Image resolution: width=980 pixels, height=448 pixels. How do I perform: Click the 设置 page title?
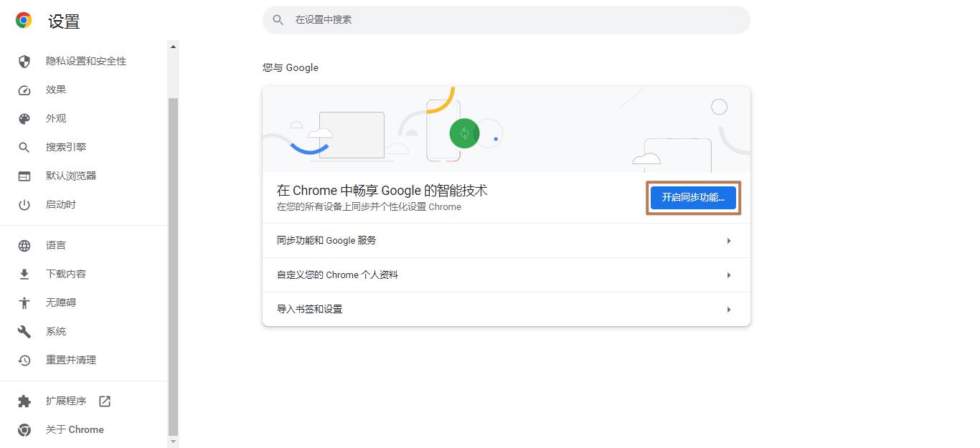point(64,22)
